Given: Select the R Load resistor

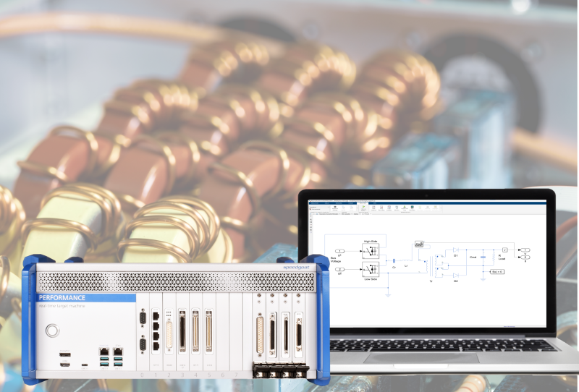Looking at the screenshot, I should (x=494, y=257).
